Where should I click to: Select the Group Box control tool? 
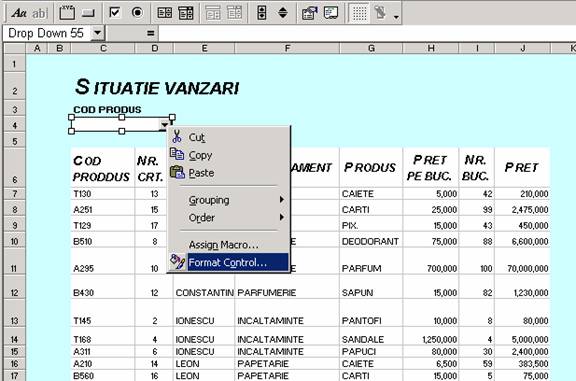tap(67, 13)
